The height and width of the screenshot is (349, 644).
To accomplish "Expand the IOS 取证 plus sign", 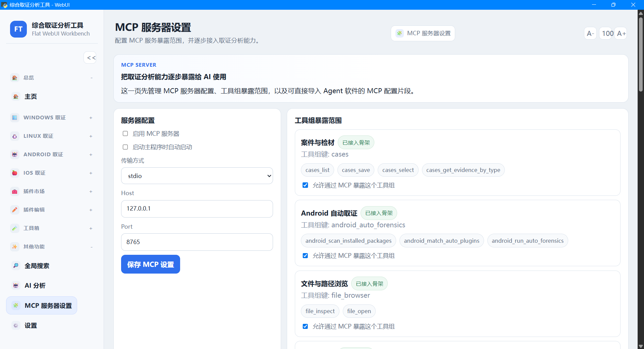I will 91,173.
